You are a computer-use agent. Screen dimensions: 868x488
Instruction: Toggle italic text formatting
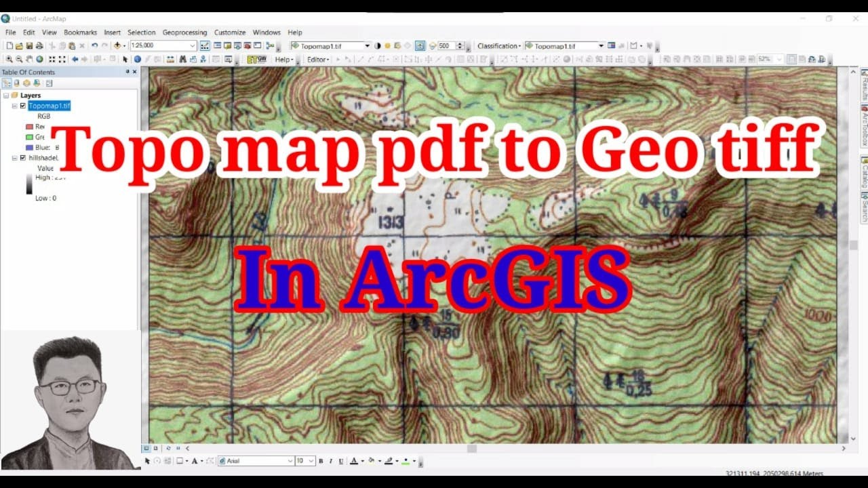[330, 461]
